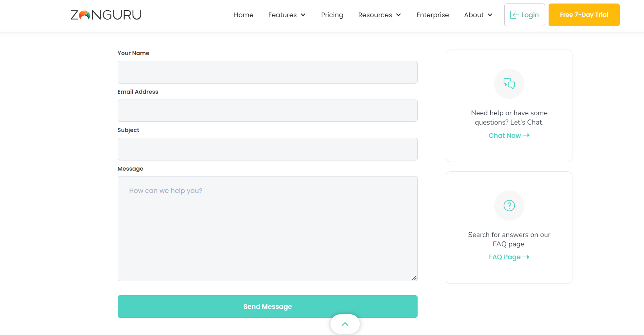Click the question mark FAQ icon
Screen dimensions: 644x335
coord(509,205)
